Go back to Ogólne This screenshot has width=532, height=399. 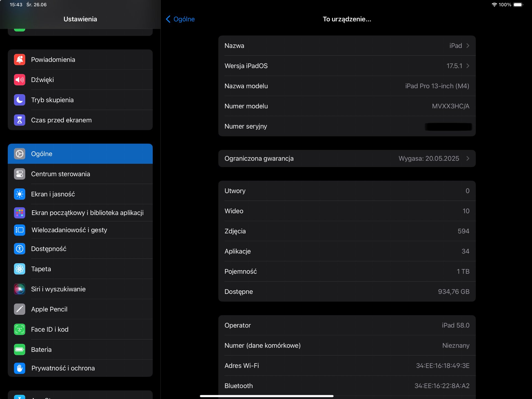pos(180,19)
